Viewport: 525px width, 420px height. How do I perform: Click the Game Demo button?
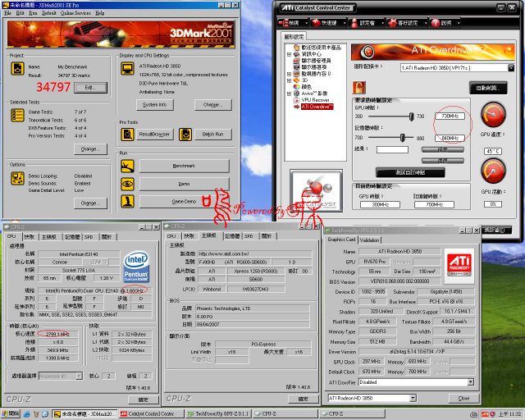[184, 201]
